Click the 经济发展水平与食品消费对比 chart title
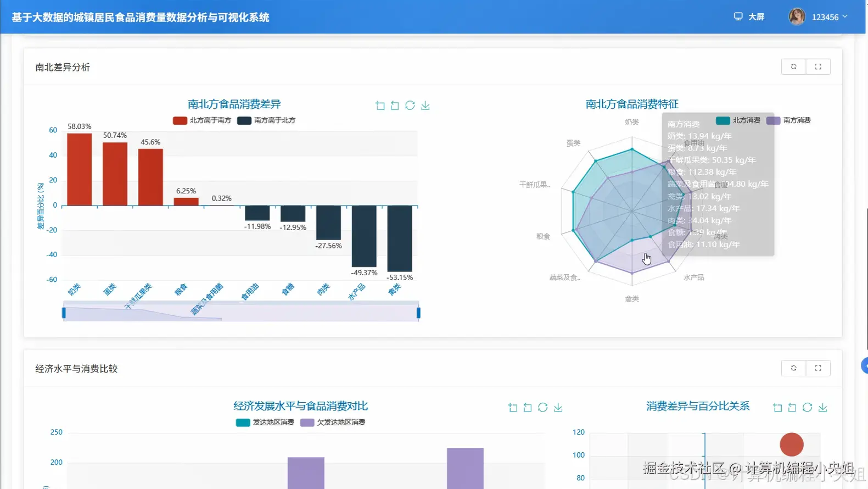Image resolution: width=868 pixels, height=489 pixels. (x=301, y=406)
